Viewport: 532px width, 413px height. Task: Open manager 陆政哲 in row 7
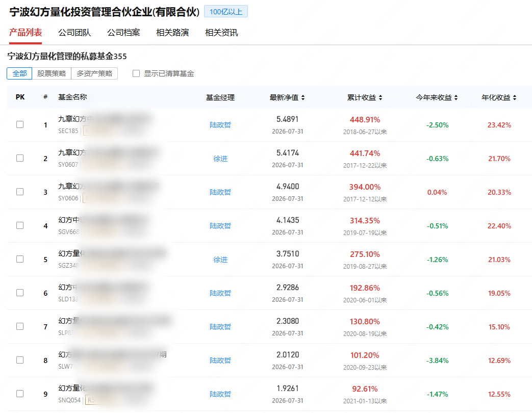(x=220, y=326)
